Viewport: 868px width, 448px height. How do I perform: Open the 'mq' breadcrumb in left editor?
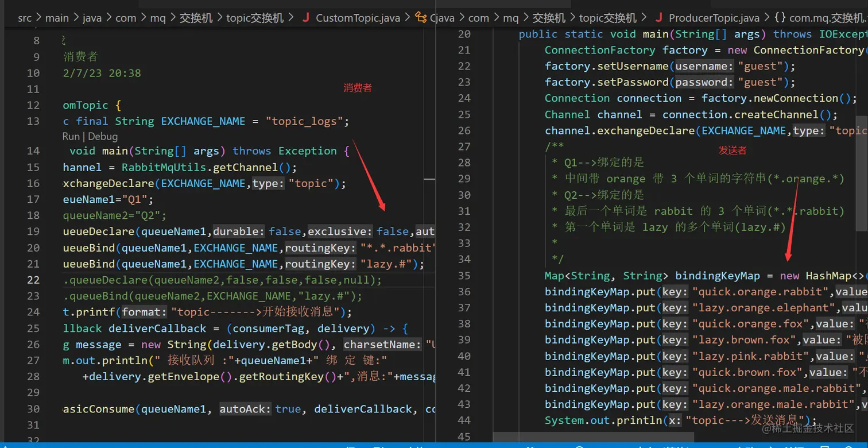(x=158, y=18)
